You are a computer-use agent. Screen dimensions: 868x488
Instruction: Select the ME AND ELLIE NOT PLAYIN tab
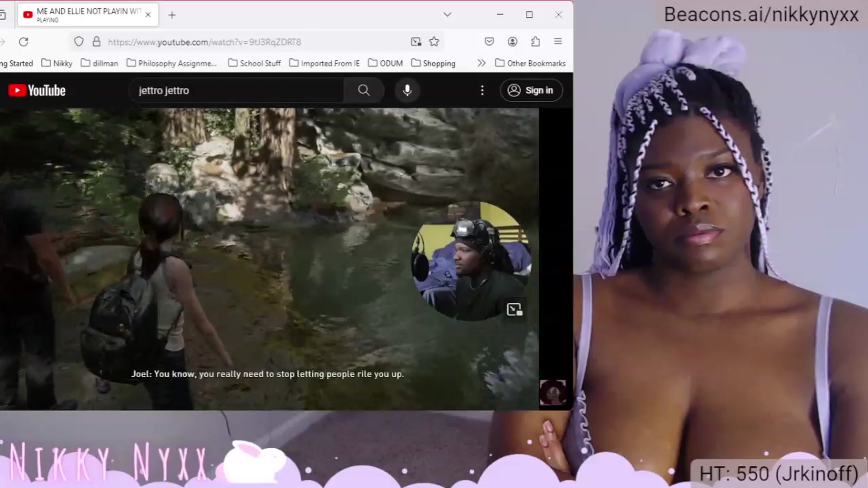[88, 14]
